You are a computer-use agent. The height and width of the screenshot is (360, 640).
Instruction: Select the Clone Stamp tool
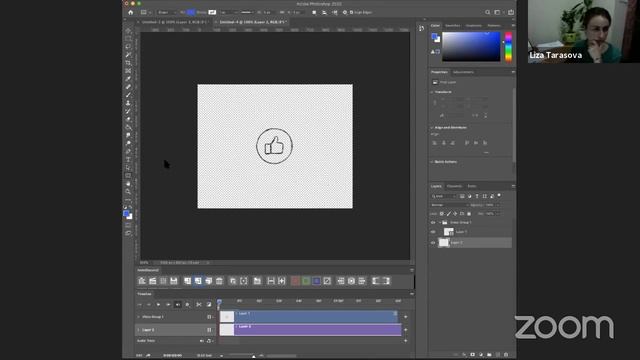click(128, 103)
